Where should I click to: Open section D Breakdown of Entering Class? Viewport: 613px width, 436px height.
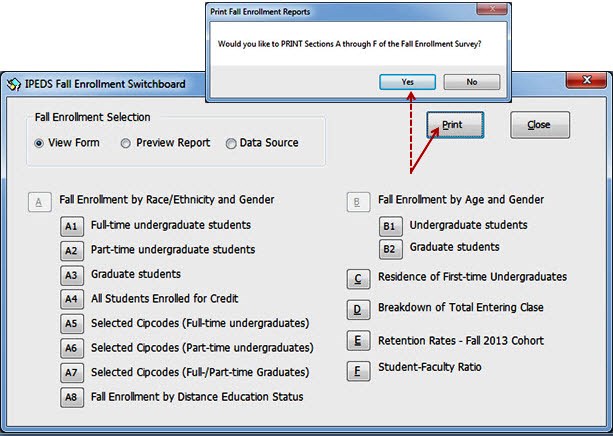(358, 310)
